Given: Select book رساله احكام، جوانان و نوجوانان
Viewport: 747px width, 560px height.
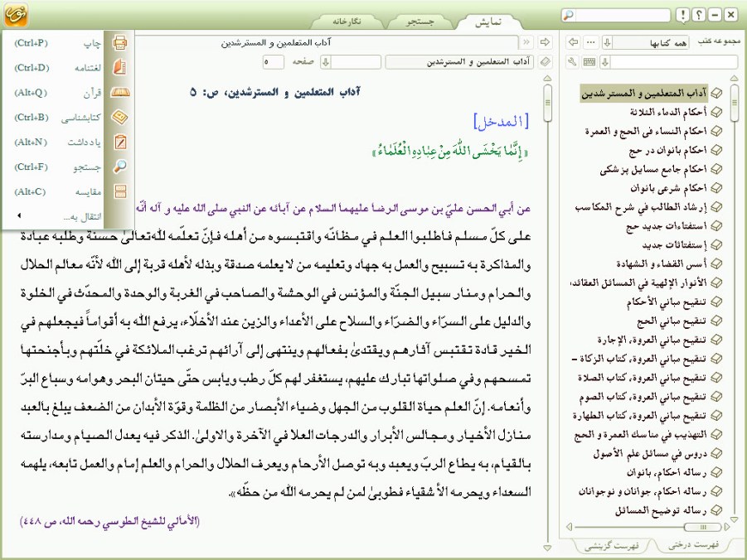Looking at the screenshot, I should coord(643,491).
